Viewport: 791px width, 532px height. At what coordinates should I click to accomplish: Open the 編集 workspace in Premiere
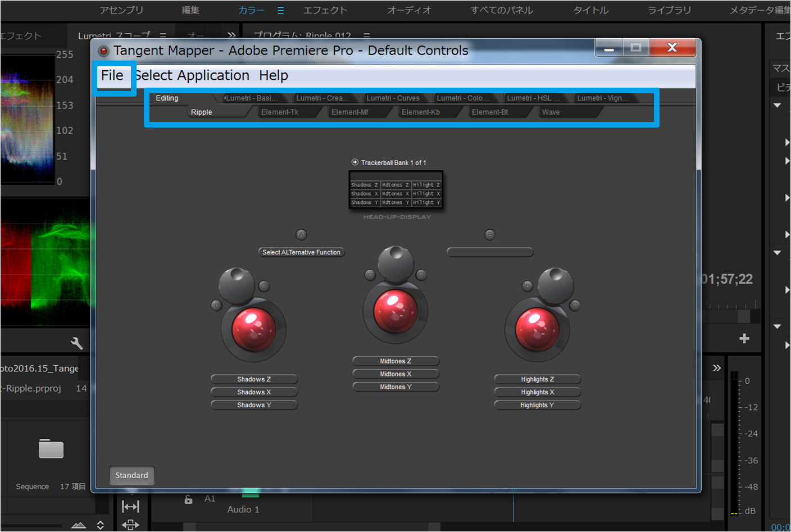[x=190, y=10]
